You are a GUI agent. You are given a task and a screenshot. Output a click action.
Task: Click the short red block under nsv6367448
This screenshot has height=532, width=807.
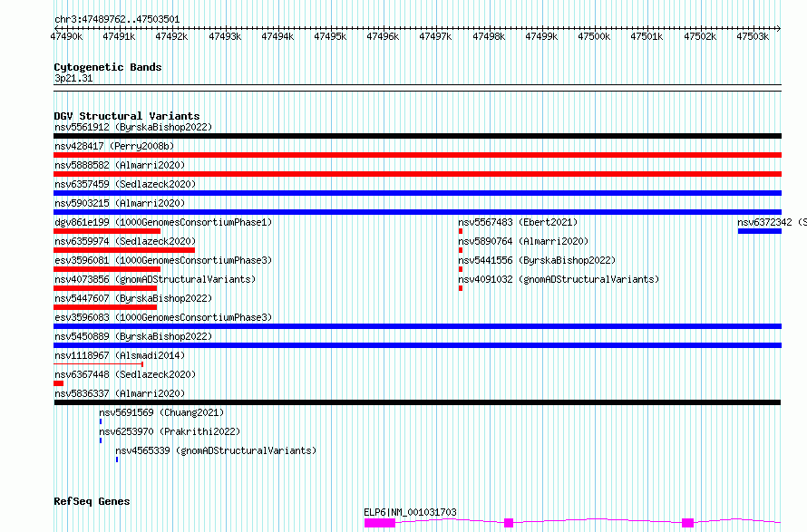point(59,384)
